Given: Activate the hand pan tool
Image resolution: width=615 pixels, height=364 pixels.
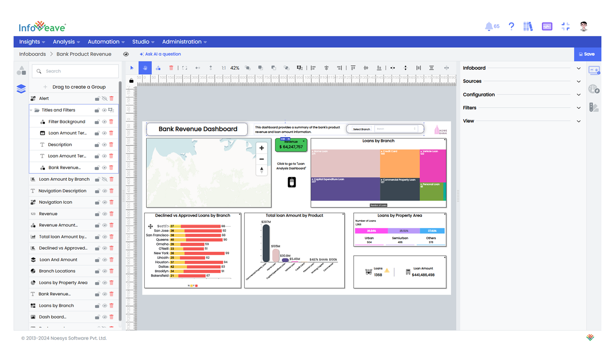Looking at the screenshot, I should 145,68.
